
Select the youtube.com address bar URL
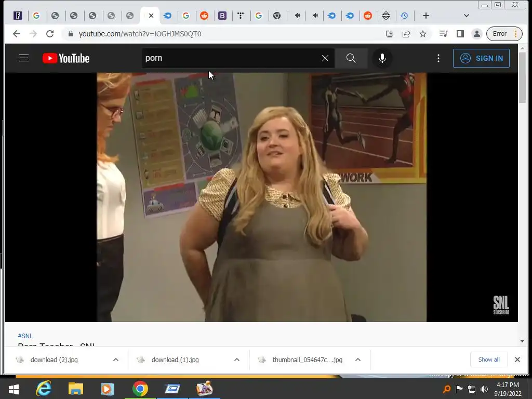point(140,34)
